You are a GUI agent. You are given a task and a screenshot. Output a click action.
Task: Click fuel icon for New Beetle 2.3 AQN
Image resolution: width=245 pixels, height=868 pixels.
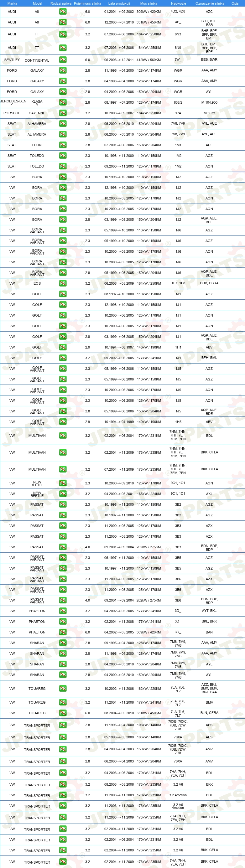point(63,483)
